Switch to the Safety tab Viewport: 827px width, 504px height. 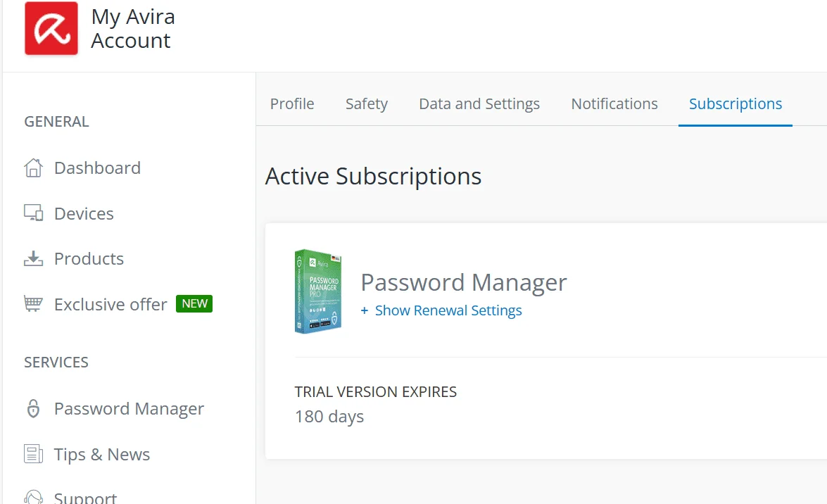point(367,103)
